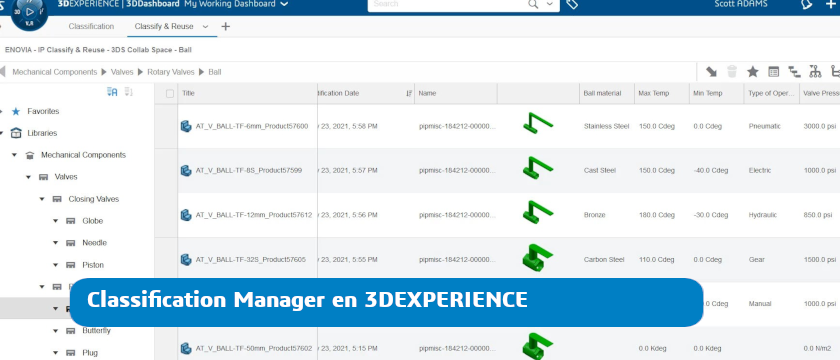Click the Favorites star icon in tree
Viewport: 840px width, 360px height.
pyautogui.click(x=16, y=111)
